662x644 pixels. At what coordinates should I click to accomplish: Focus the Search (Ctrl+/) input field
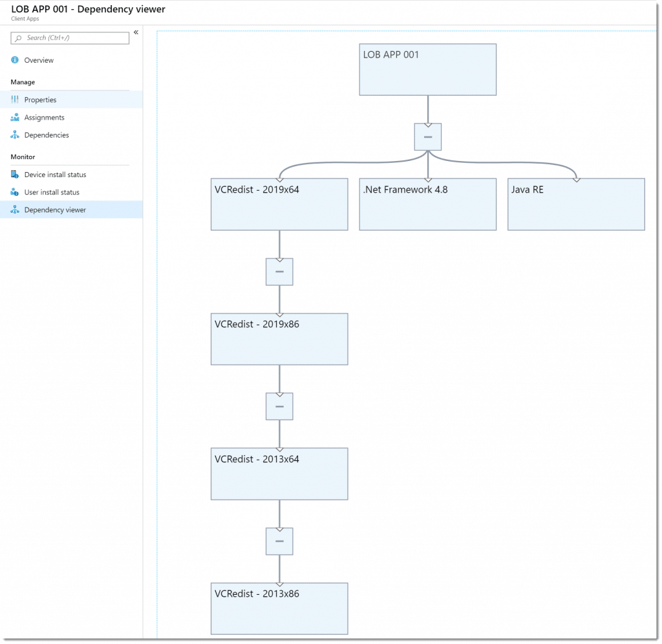(70, 38)
